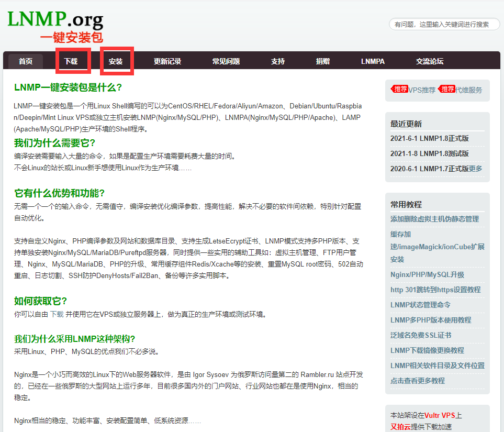Open the 缓存加速/imageMagick/ionCube扩展安装 tutorial
Viewport: 504px width, 432px height.
437,247
